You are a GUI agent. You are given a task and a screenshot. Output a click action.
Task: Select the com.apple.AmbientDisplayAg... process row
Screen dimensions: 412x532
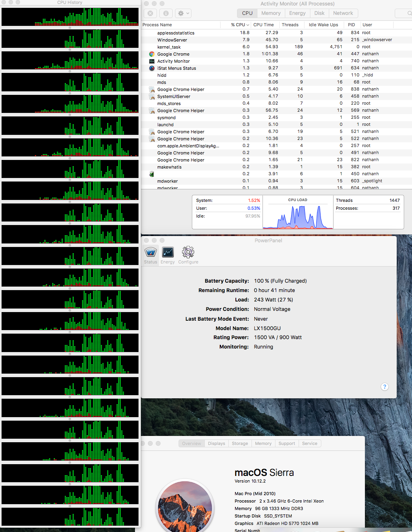tap(277, 146)
